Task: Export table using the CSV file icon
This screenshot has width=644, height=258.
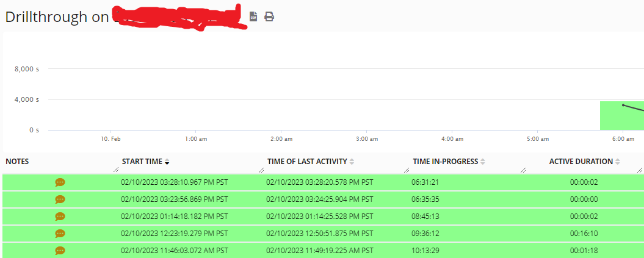Action: 253,16
